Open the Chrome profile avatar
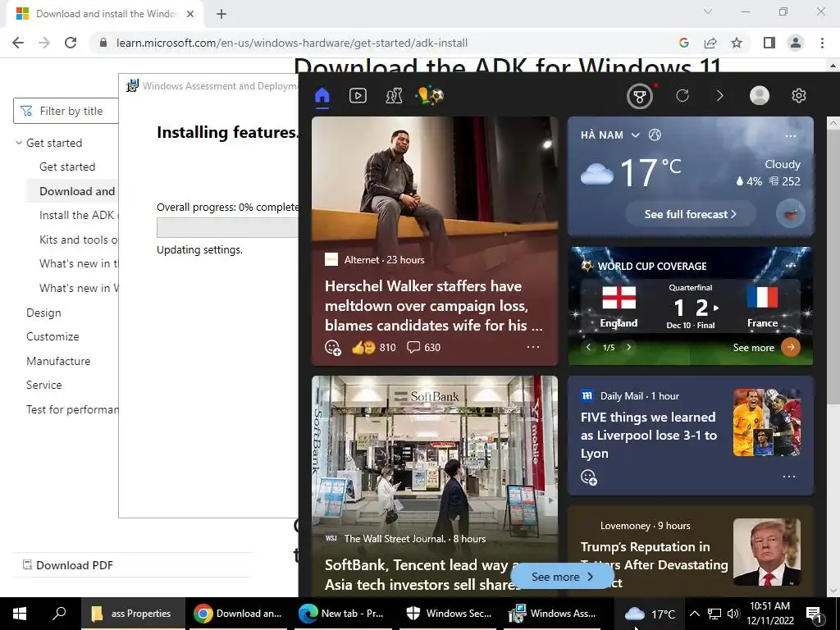Viewport: 840px width, 630px height. [796, 43]
